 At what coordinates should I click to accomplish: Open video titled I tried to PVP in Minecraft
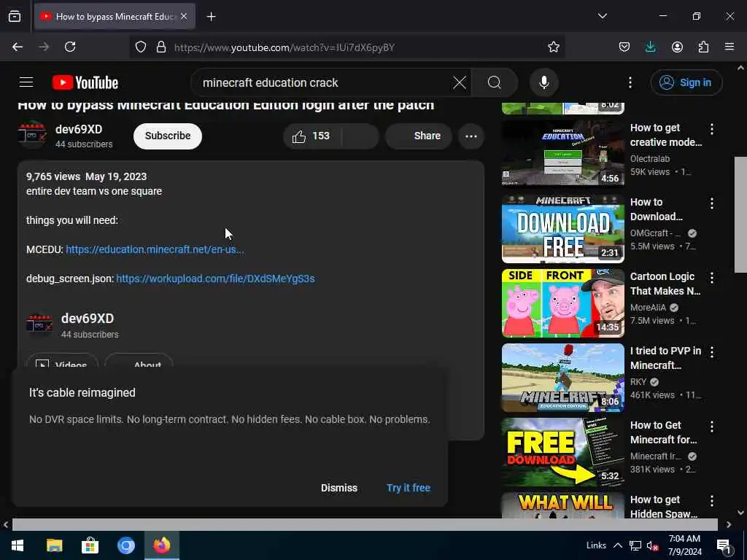(665, 358)
